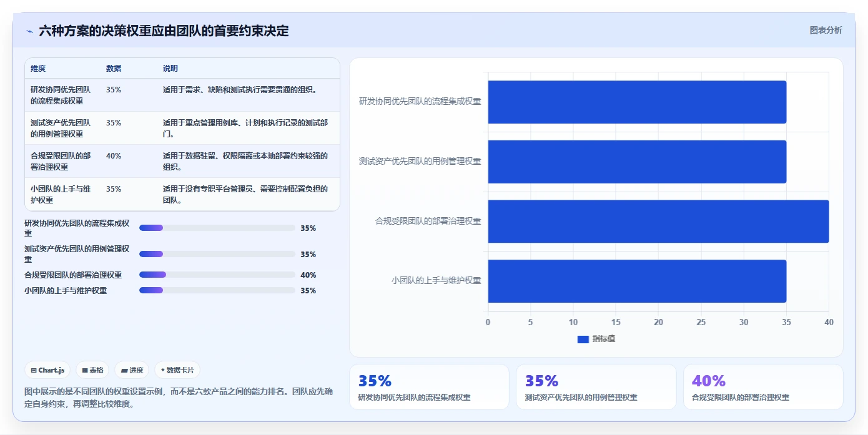Select the Chart.js chip
The image size is (868, 435).
tap(47, 370)
